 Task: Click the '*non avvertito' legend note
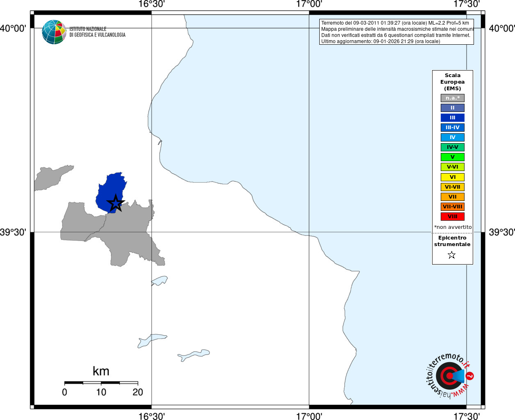click(453, 227)
